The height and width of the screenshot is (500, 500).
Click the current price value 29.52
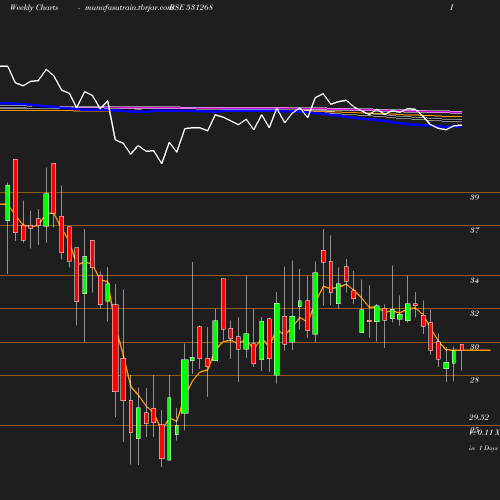coord(479,417)
